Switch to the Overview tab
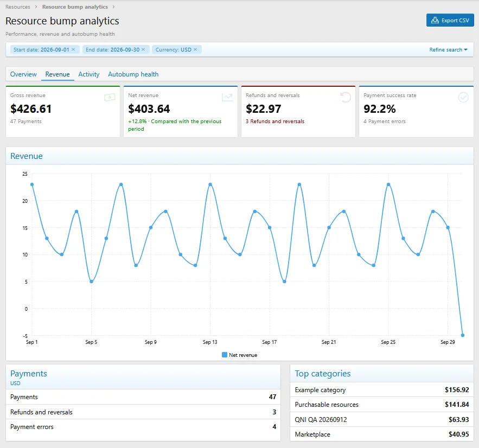The image size is (479, 448). pyautogui.click(x=23, y=74)
